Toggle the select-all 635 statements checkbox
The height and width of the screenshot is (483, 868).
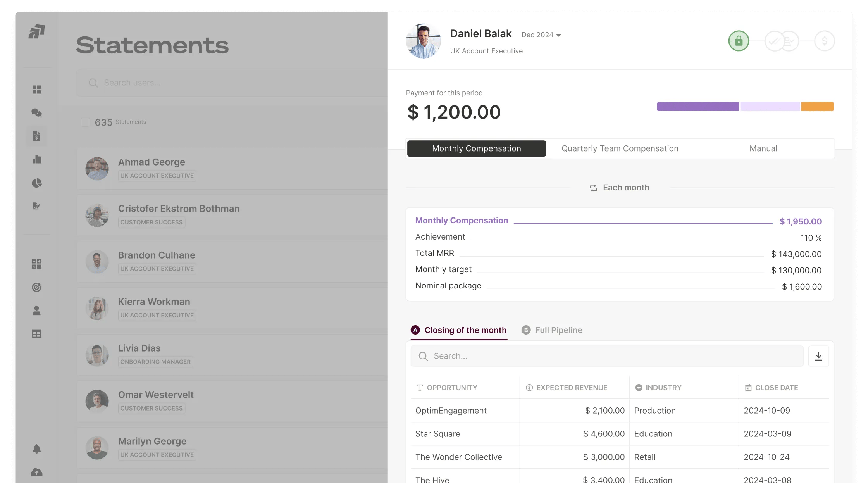pos(85,122)
